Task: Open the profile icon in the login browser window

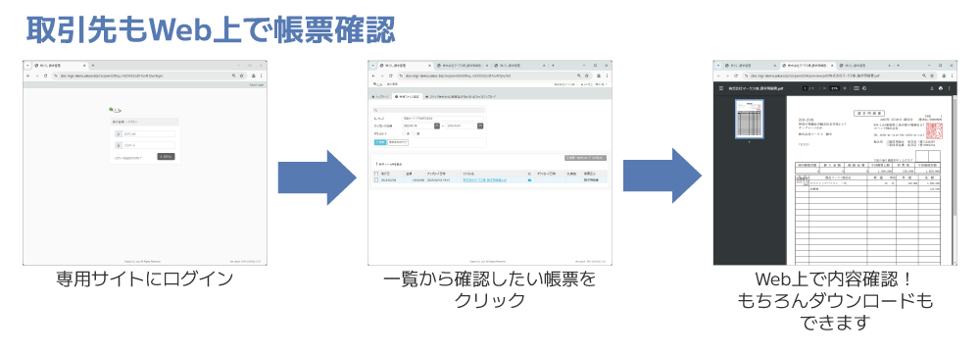Action: point(253,76)
